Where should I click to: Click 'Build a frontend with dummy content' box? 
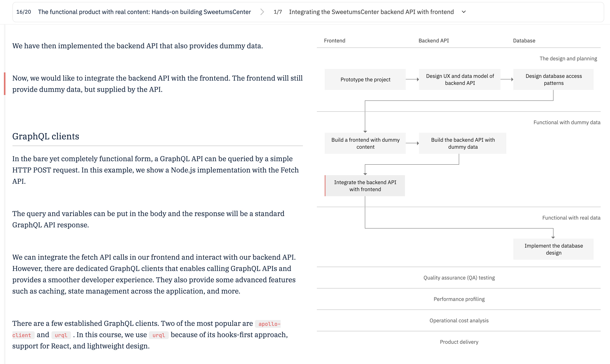[x=365, y=143]
